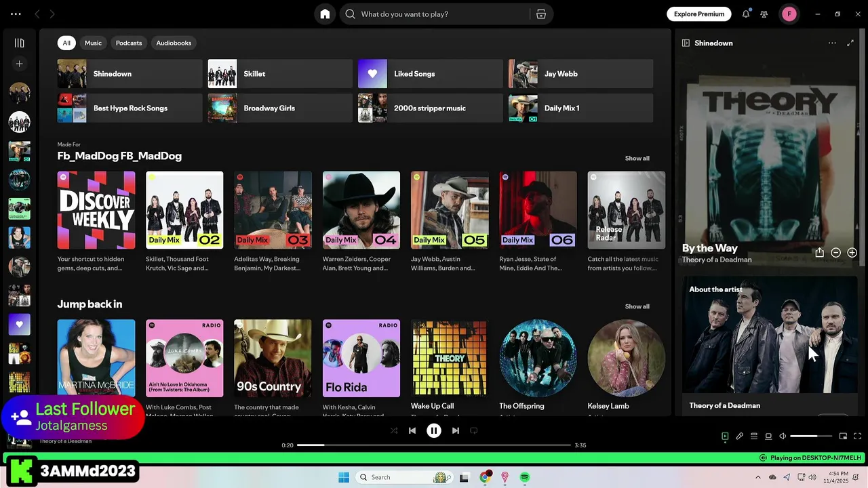Go back in navigation history
Screen dimensions: 868x488
tap(37, 14)
